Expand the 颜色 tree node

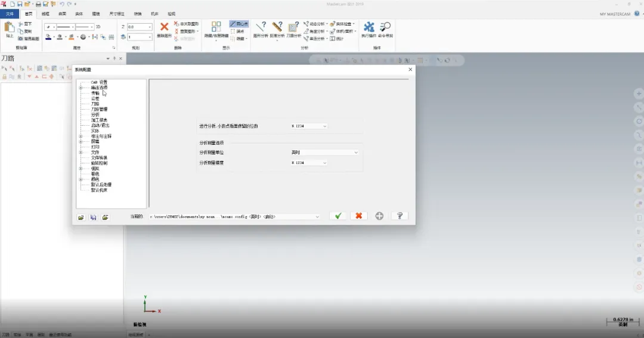pos(80,179)
